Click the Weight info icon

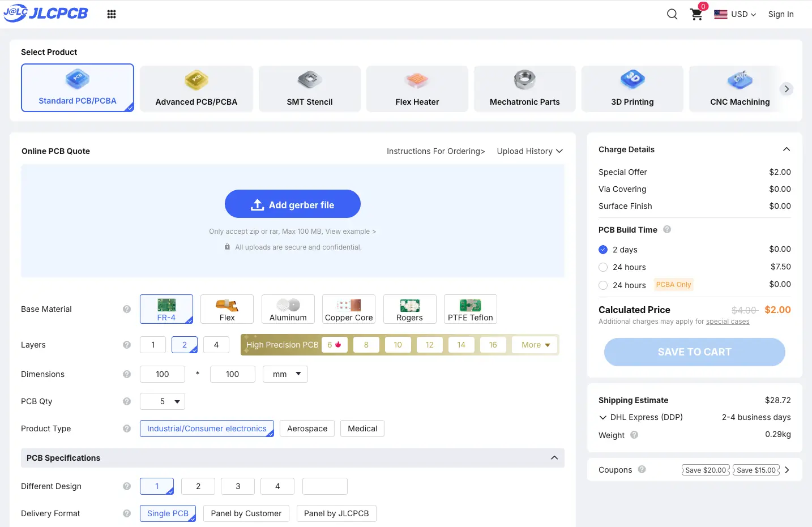pos(634,435)
